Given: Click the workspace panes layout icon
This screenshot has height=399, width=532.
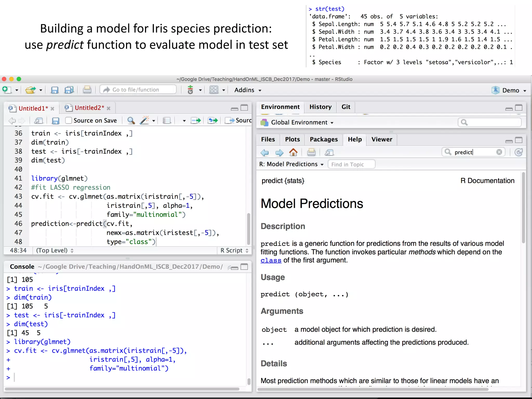Looking at the screenshot, I should point(214,90).
